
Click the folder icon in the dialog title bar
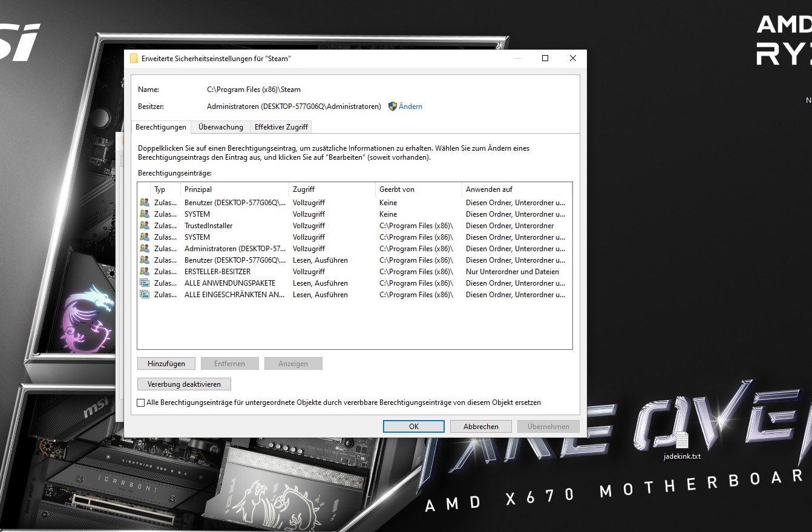(134, 59)
